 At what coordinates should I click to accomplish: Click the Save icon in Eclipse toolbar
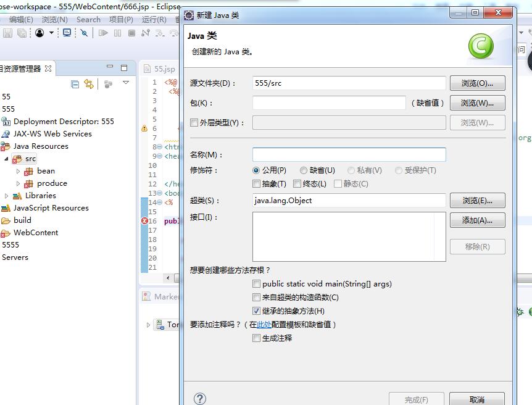7,33
